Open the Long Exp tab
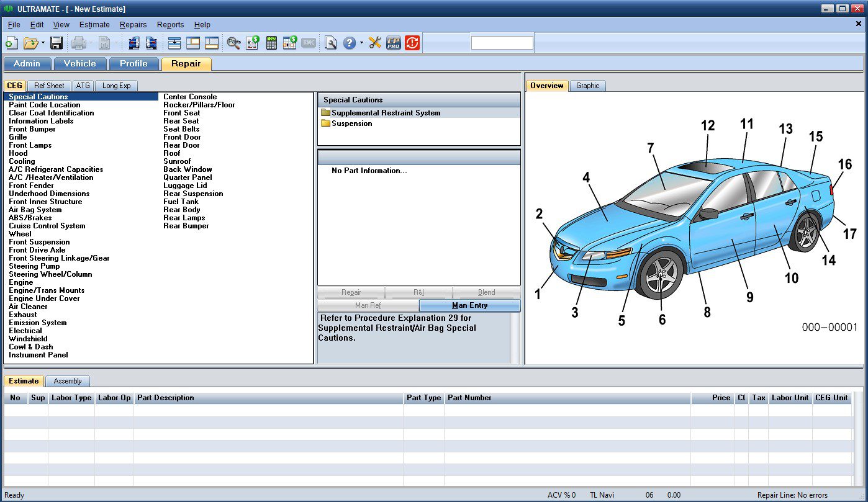 coord(117,86)
